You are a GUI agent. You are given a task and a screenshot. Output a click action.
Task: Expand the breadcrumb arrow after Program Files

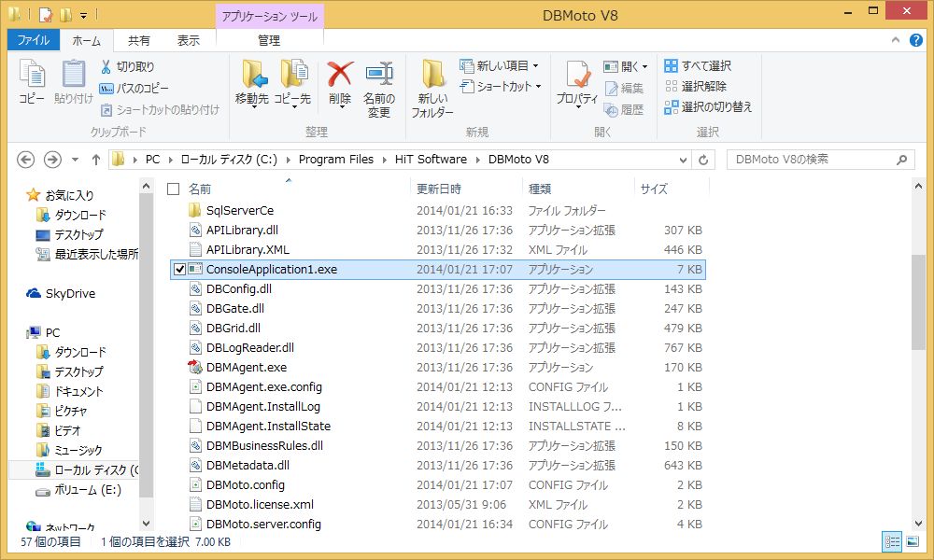pos(384,160)
